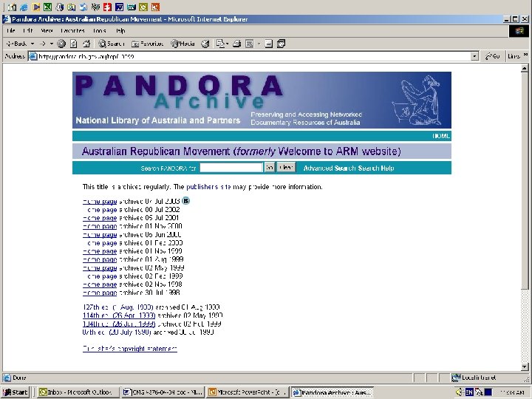Open the Search toolbar button

112,44
